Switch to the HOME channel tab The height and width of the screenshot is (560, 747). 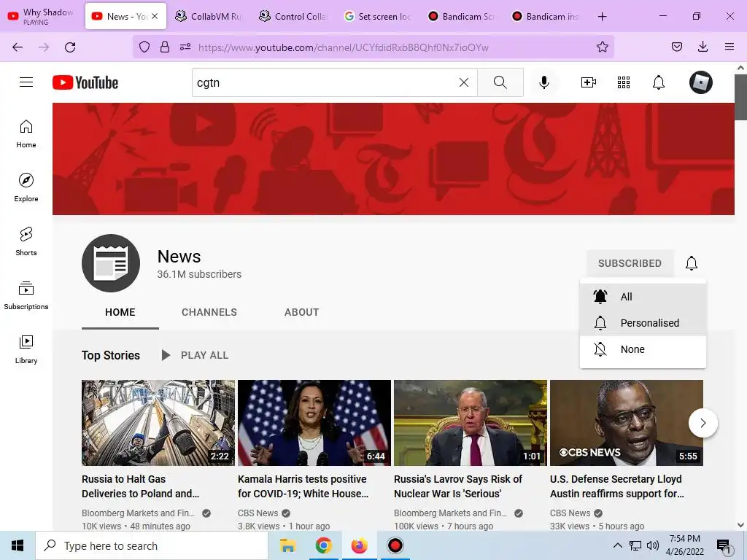coord(120,312)
